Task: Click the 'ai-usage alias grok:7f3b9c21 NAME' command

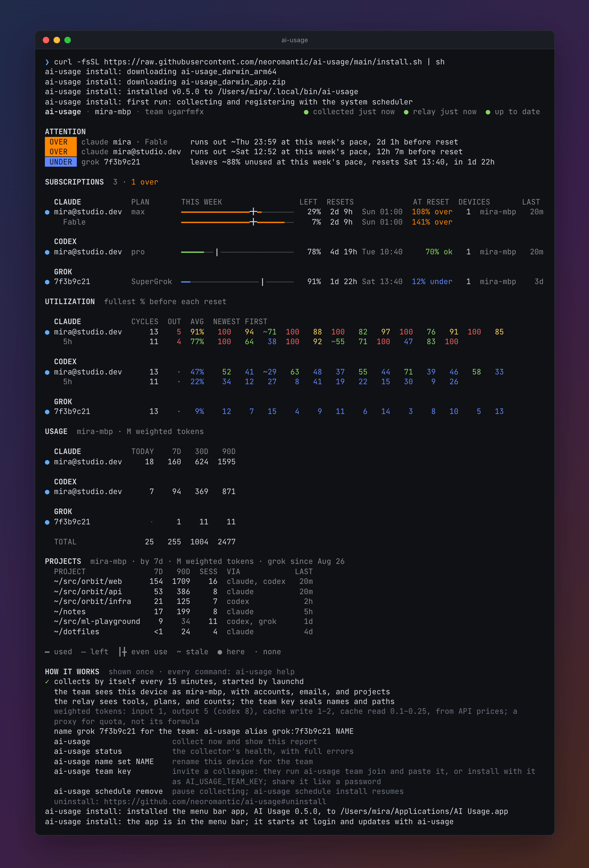Action: tap(279, 732)
